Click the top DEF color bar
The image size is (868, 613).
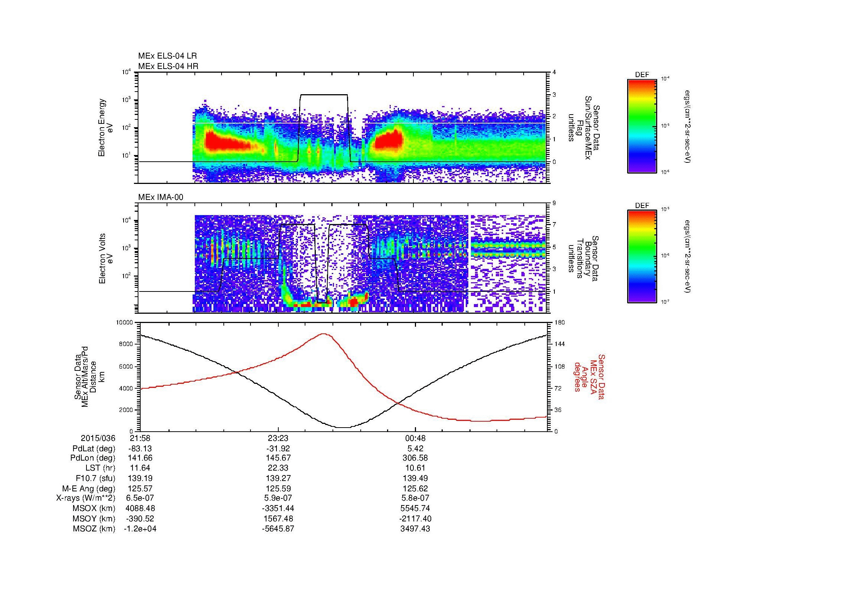click(642, 126)
